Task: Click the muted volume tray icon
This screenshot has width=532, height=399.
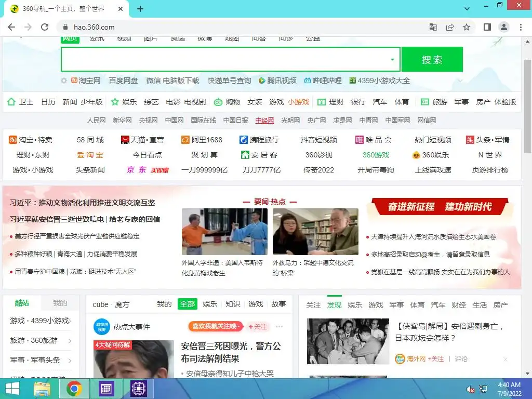Action: [471, 390]
